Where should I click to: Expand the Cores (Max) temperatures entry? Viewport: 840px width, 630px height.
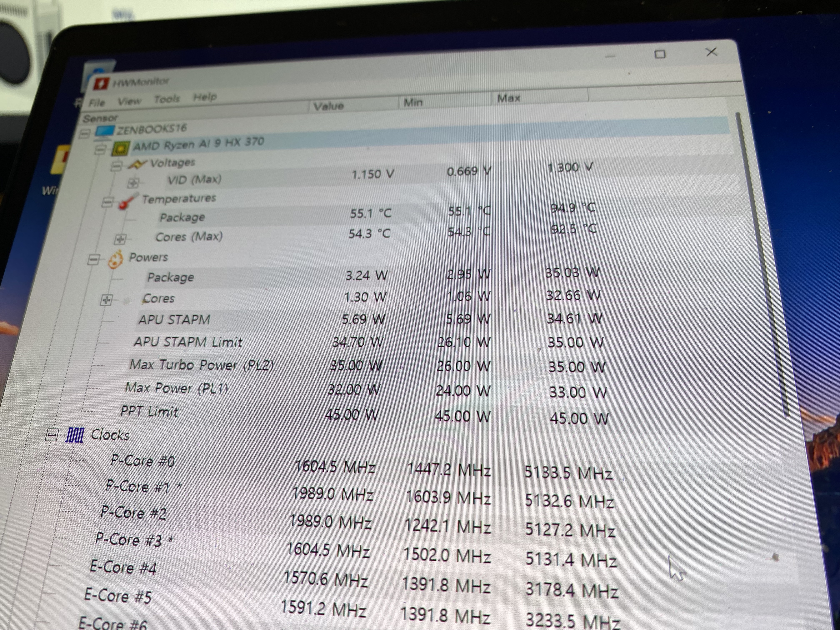coord(120,239)
